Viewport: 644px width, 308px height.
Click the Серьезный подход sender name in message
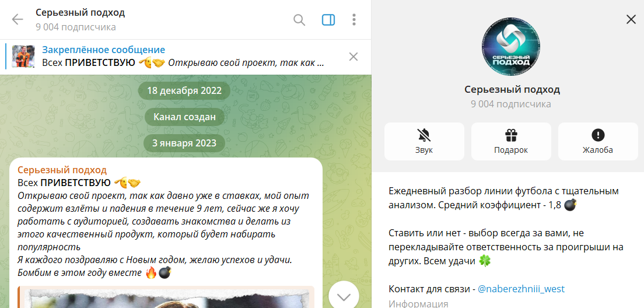[62, 170]
